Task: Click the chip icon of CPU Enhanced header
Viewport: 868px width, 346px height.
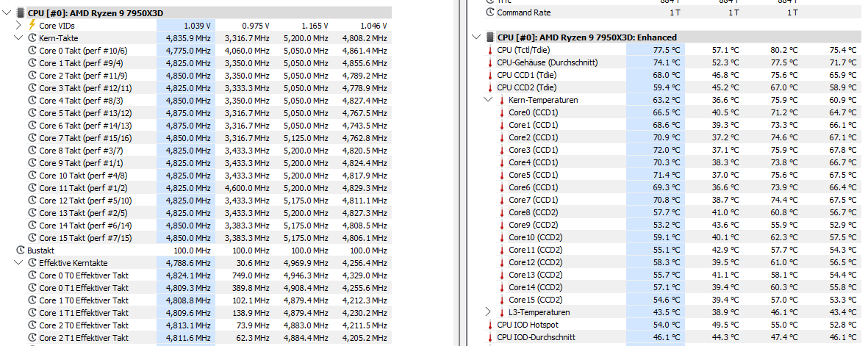Action: [490, 37]
